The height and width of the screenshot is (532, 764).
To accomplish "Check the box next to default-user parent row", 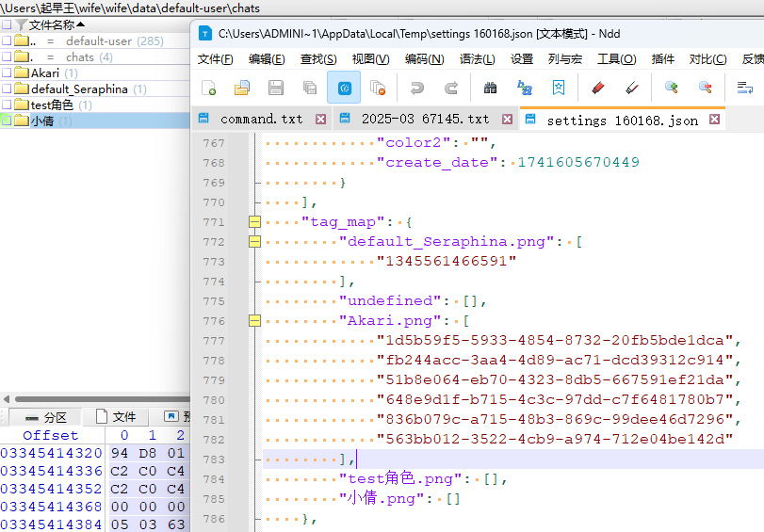I will coord(7,40).
